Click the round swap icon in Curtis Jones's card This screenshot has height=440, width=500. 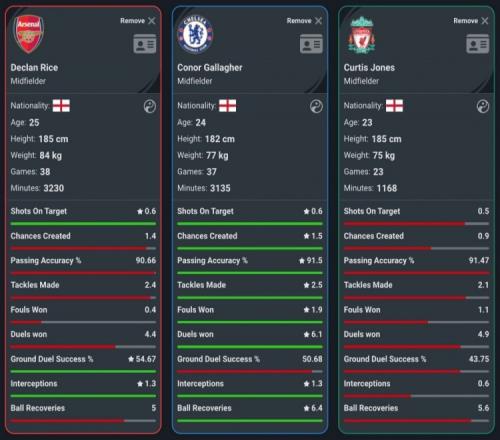click(x=483, y=107)
